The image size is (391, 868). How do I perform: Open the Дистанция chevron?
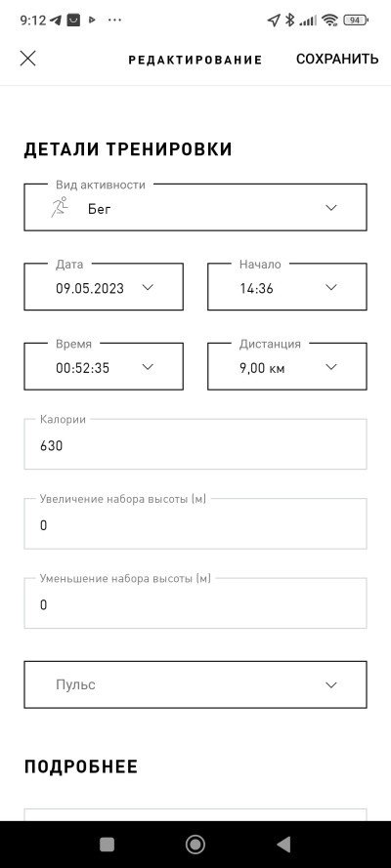(x=331, y=367)
